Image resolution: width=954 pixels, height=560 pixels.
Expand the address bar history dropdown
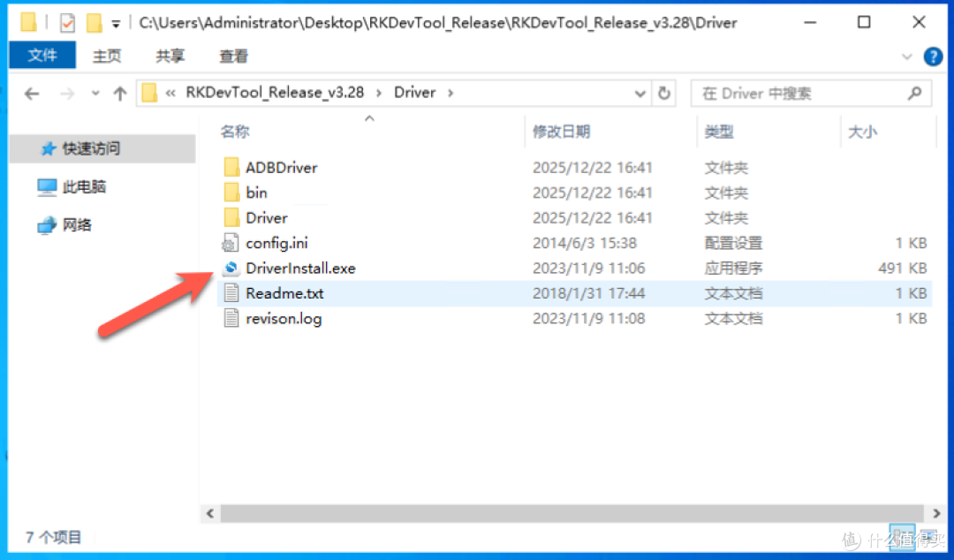click(x=640, y=93)
